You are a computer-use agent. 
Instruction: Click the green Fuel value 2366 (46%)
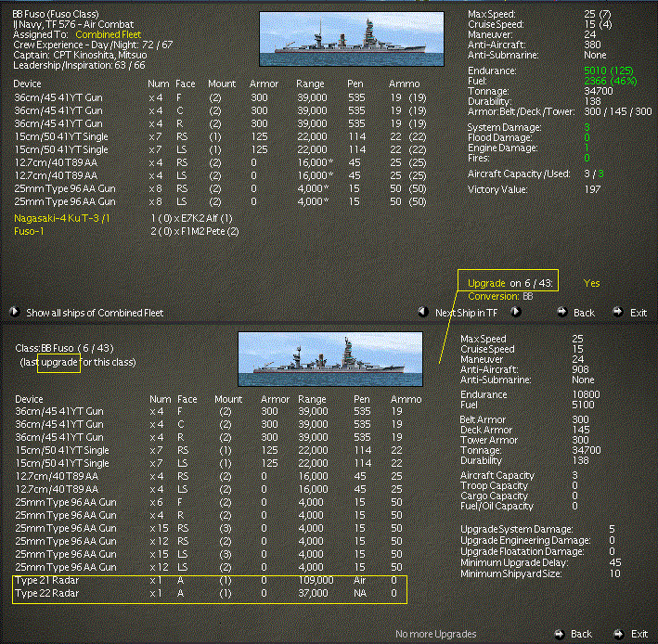(x=610, y=81)
